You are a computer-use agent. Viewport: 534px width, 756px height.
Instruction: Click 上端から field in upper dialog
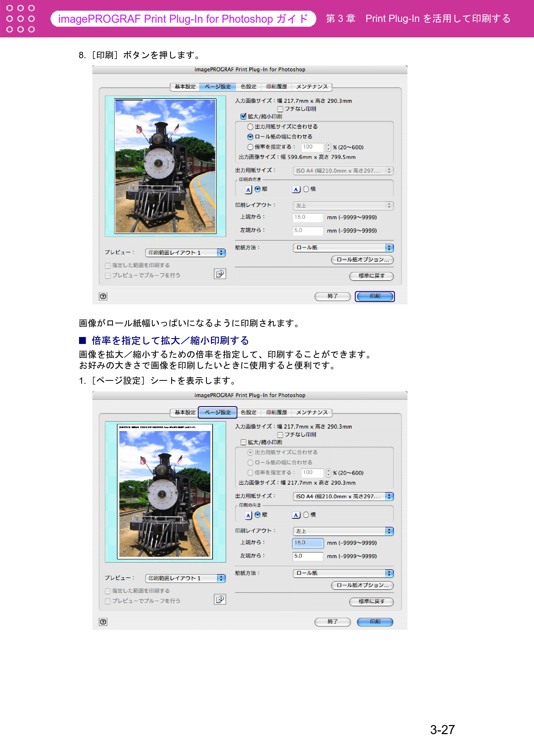308,217
